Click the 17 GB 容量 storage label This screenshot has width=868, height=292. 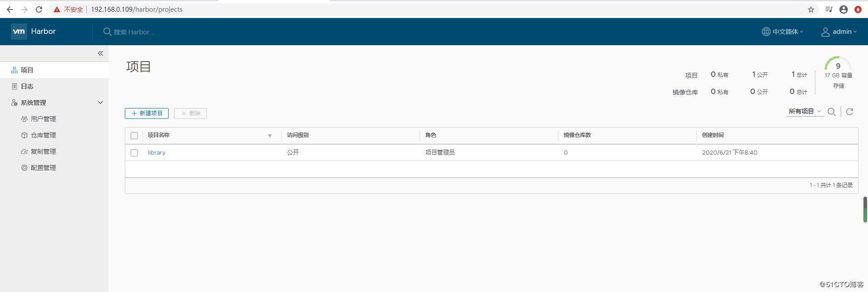tap(838, 75)
